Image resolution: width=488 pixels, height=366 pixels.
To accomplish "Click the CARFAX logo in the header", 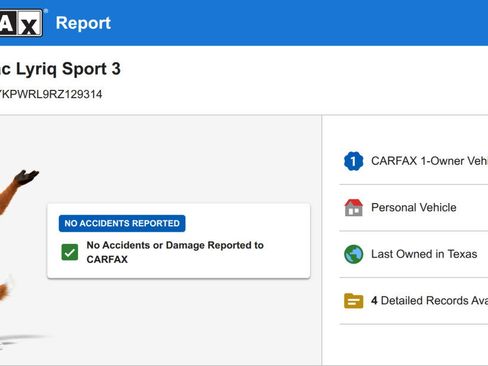I will (21, 22).
